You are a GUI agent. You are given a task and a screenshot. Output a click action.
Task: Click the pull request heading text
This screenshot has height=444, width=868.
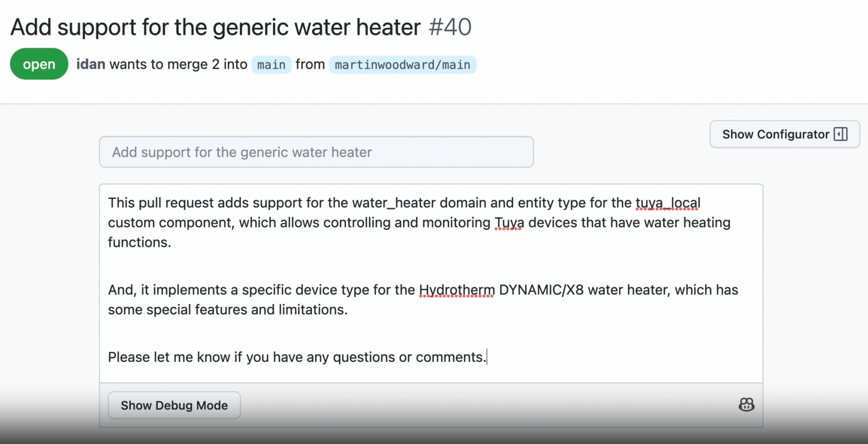(x=215, y=27)
